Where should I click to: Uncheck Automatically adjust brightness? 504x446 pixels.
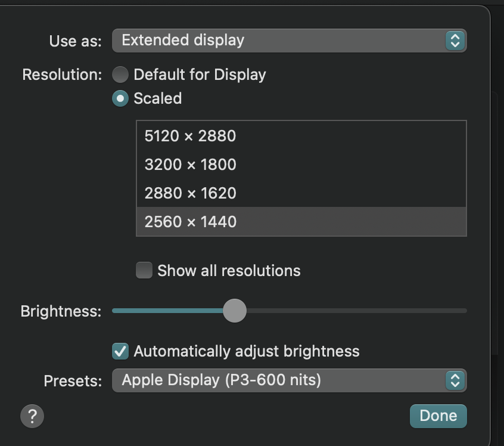pyautogui.click(x=120, y=351)
